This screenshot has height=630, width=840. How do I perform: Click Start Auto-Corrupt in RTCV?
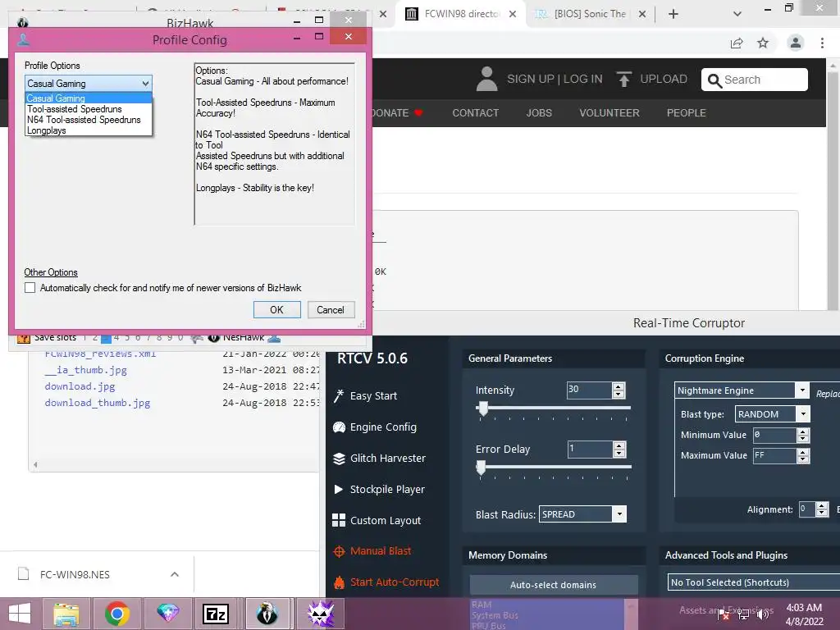point(386,582)
